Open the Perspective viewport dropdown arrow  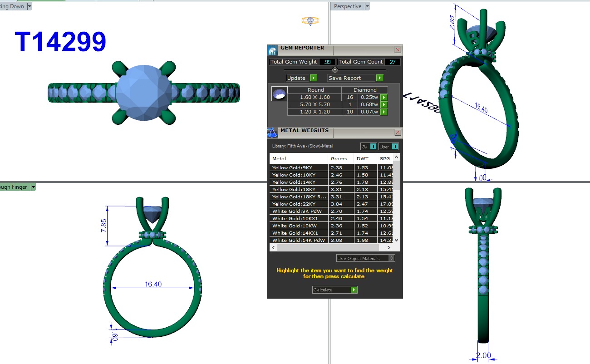coord(367,6)
